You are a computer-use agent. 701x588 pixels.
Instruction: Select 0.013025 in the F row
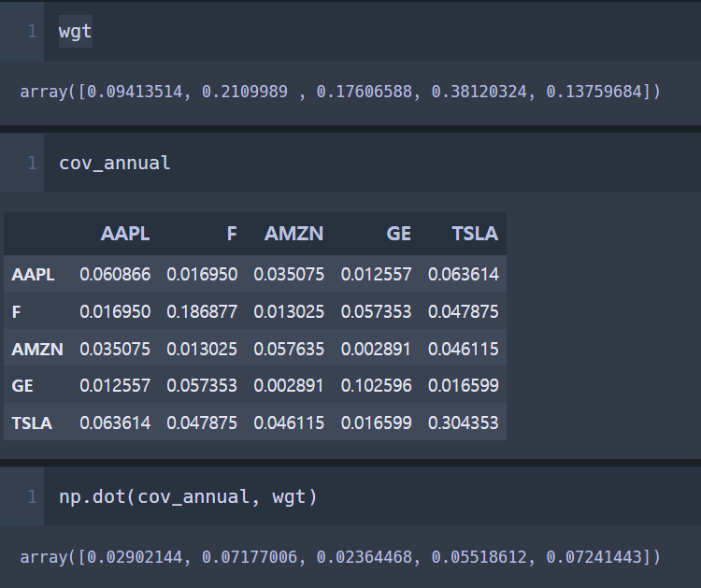pyautogui.click(x=289, y=311)
